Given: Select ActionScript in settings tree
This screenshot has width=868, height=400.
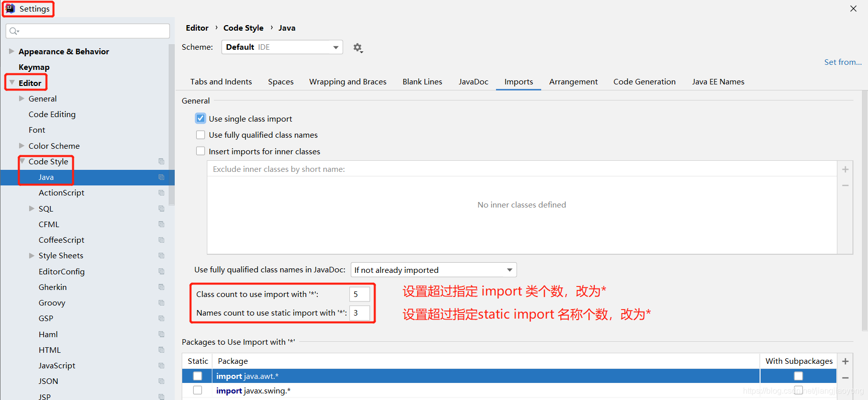Looking at the screenshot, I should point(61,192).
